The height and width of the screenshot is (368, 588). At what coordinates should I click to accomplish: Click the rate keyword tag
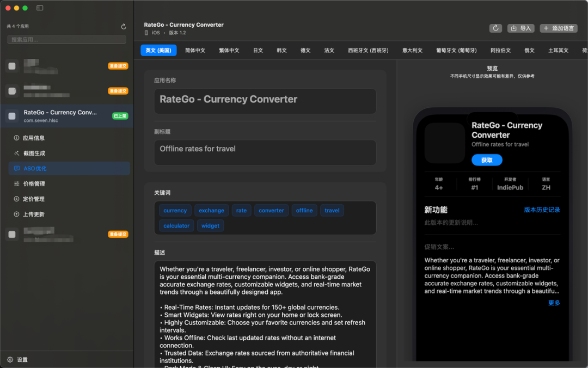click(242, 211)
